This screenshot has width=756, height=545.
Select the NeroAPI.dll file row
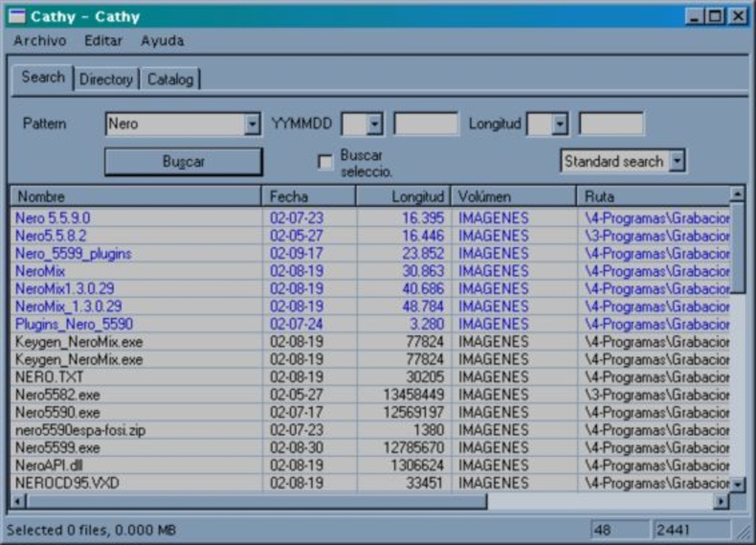coord(371,465)
